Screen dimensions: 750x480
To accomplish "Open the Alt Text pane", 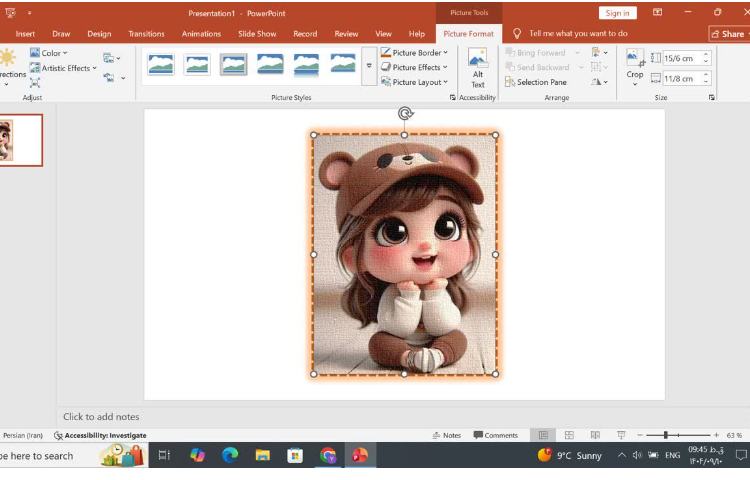I will point(478,67).
